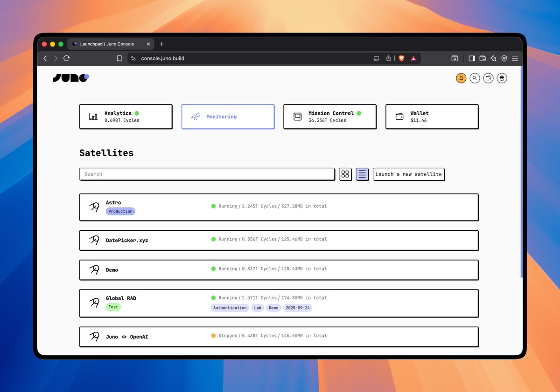Bookmark the current page
The image size is (560, 392).
(119, 58)
